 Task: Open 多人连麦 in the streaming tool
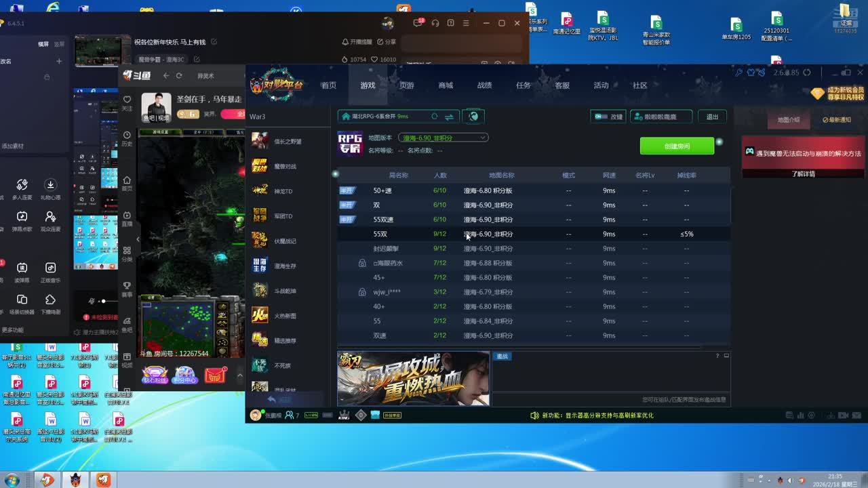pos(22,189)
